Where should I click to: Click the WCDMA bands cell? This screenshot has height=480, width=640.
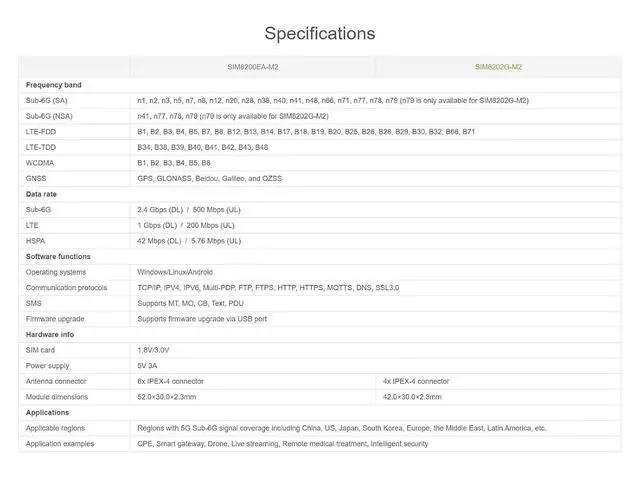tap(174, 163)
